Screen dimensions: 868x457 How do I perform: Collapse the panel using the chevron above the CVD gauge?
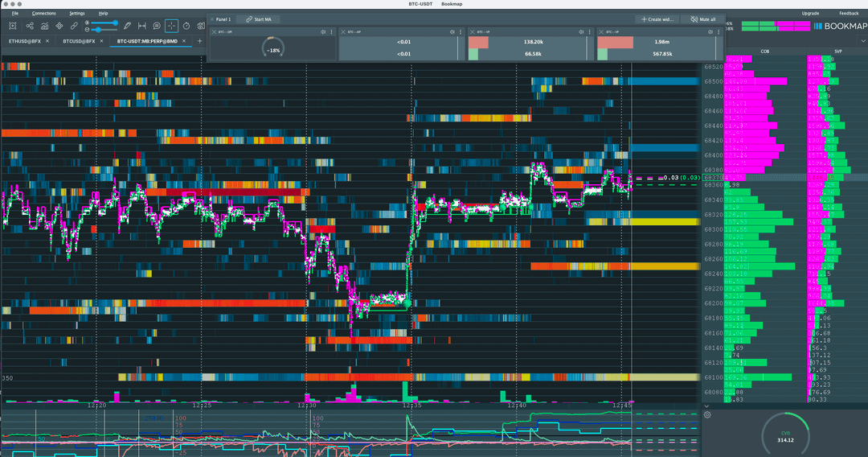[x=706, y=406]
